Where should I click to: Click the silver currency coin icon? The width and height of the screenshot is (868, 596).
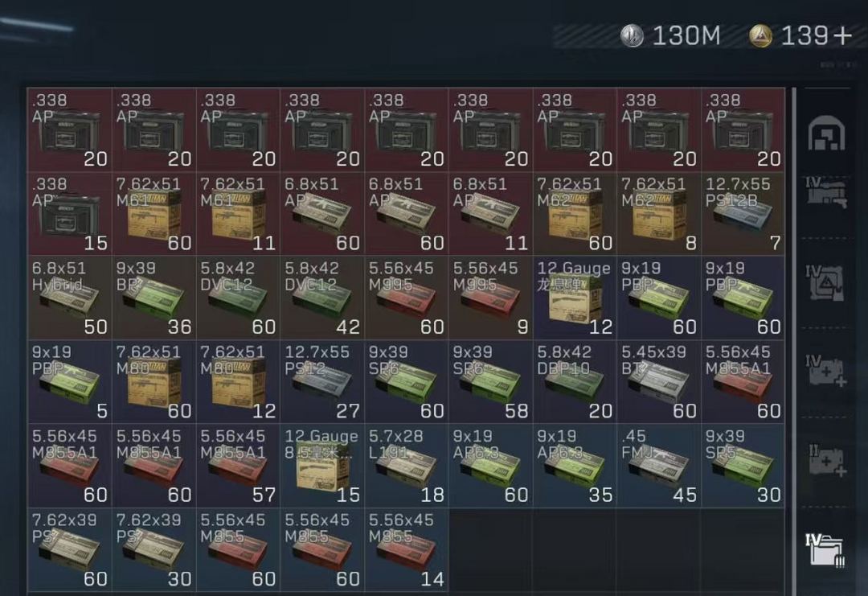tap(631, 36)
